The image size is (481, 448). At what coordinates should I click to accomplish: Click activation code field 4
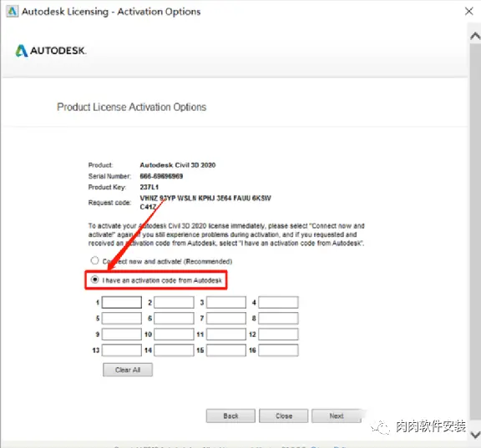[278, 302]
